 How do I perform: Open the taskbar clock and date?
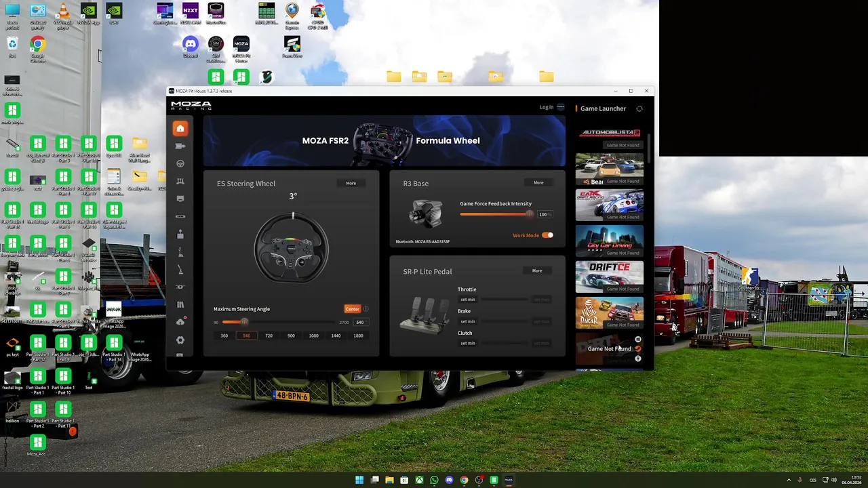tap(851, 480)
